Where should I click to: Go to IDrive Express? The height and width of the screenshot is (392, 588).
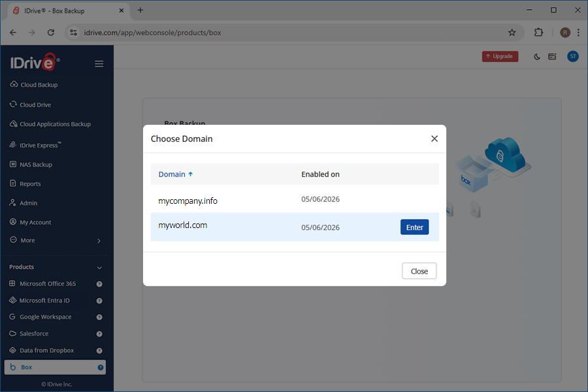click(x=36, y=145)
